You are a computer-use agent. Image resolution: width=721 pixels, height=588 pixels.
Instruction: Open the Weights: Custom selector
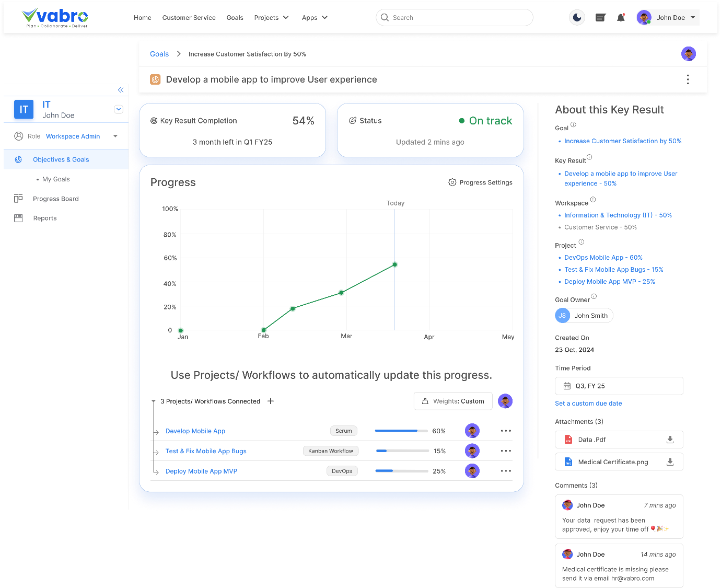(x=453, y=401)
